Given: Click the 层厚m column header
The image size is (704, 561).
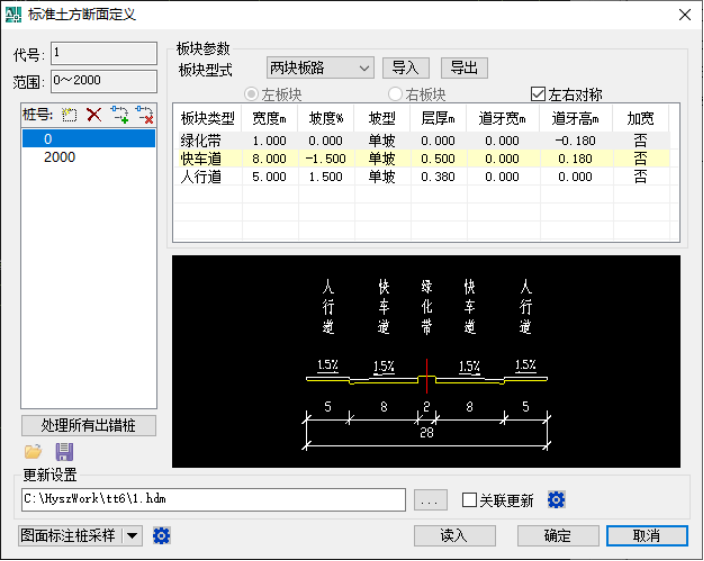Looking at the screenshot, I should (x=438, y=118).
